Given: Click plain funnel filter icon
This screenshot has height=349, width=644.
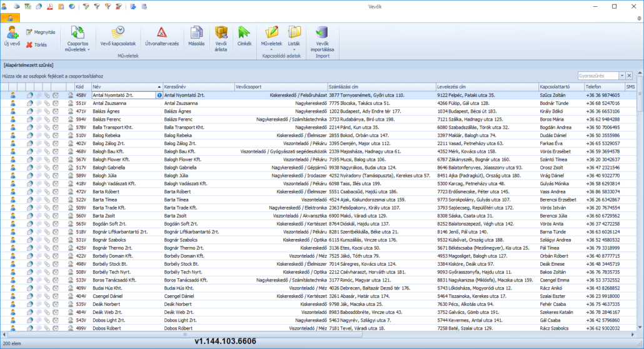Looking at the screenshot, I should [97, 7].
